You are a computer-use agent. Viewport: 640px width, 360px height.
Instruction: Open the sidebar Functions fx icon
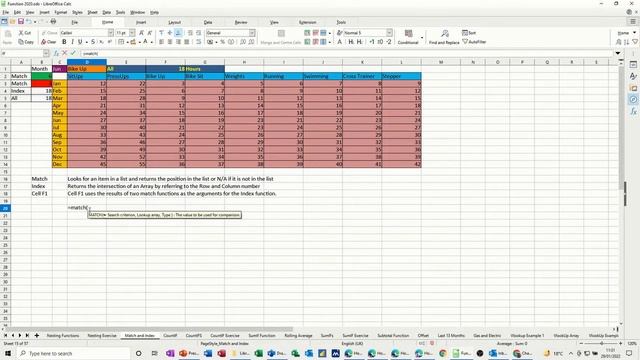(x=633, y=111)
